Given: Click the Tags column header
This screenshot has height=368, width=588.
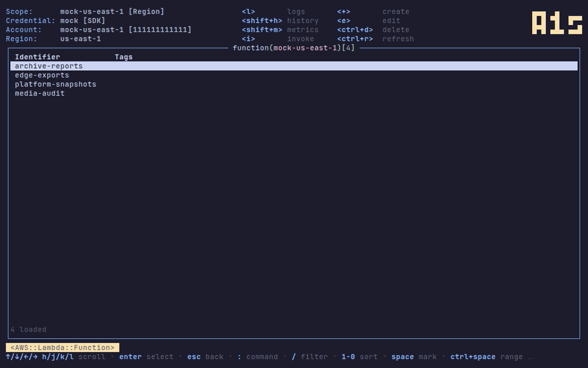Looking at the screenshot, I should pyautogui.click(x=123, y=57).
